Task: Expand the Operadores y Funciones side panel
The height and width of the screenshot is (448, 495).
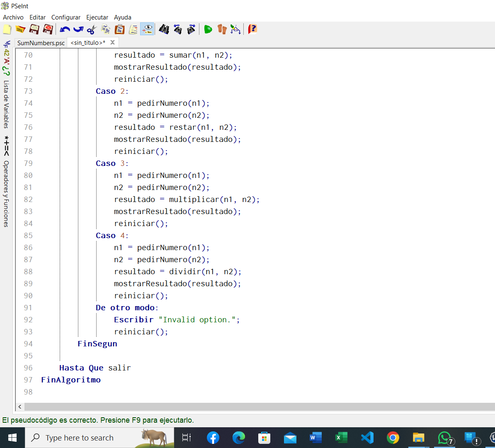Action: point(6,193)
